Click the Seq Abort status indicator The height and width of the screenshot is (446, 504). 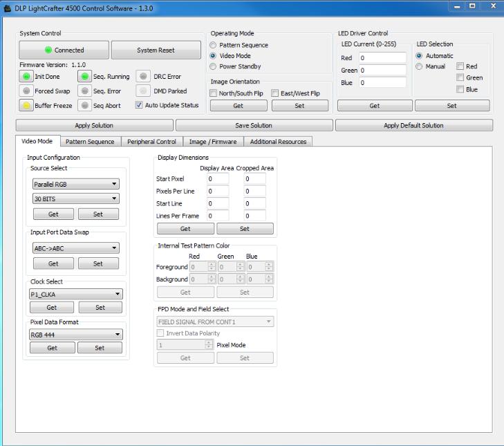[85, 106]
